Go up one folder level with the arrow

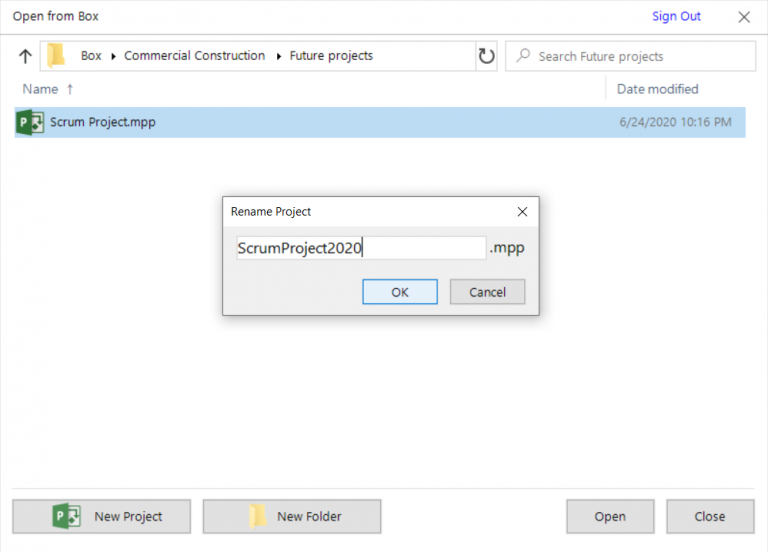click(25, 56)
